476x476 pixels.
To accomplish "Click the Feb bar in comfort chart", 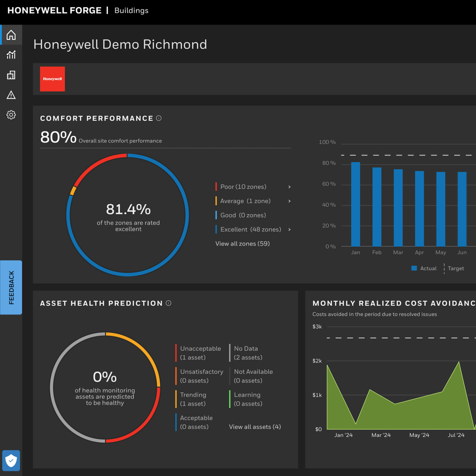I will click(377, 207).
